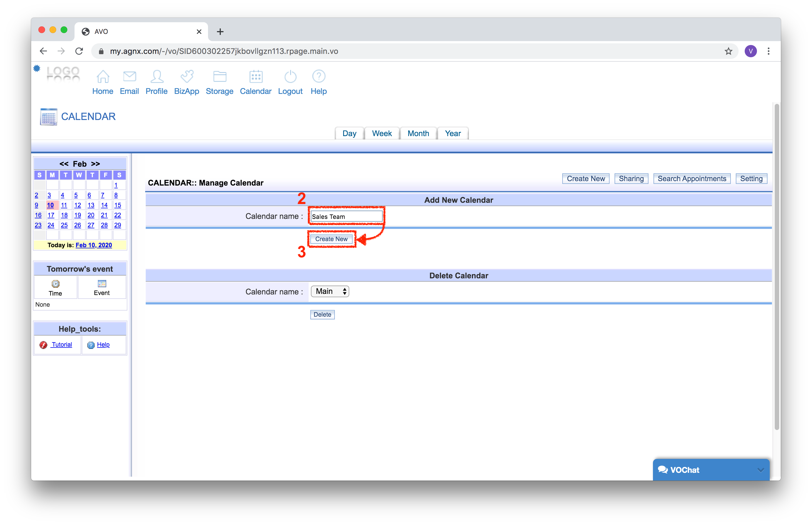Click the Calendar name text field
Viewport: 812px width, 525px height.
pos(346,216)
